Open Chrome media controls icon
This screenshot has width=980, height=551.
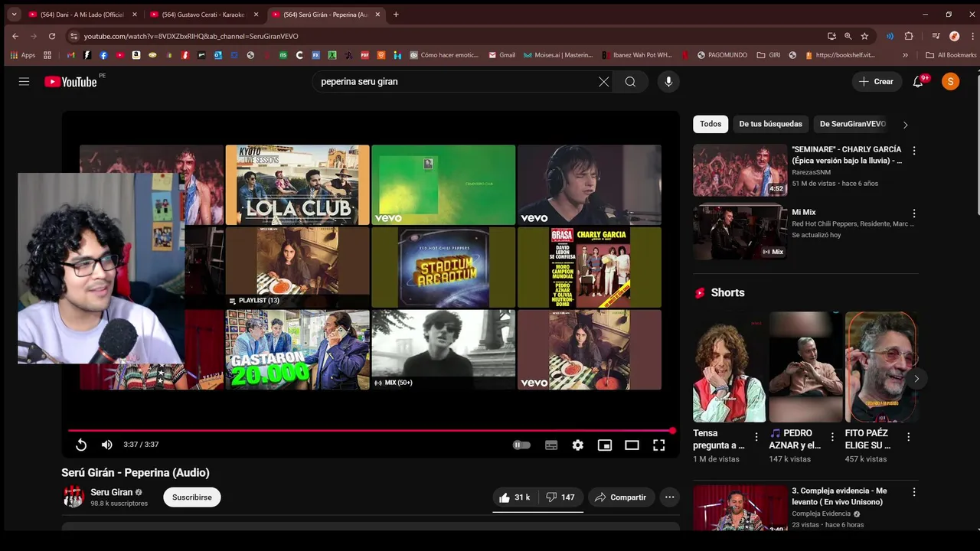936,36
